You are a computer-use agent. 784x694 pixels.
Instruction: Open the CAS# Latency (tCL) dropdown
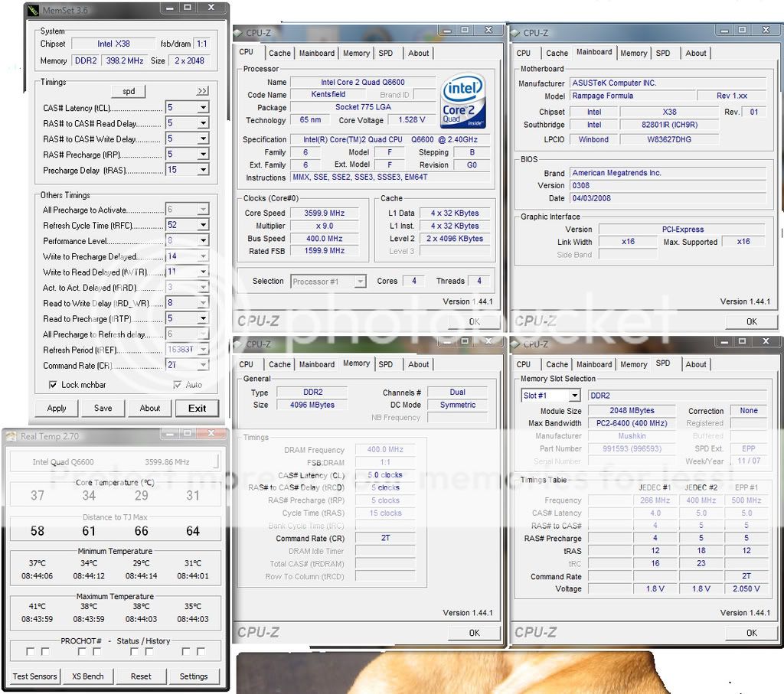click(x=203, y=107)
